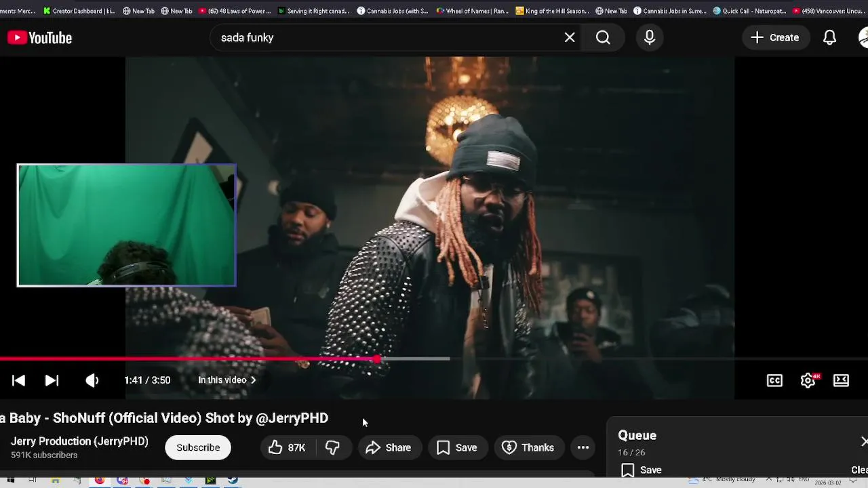Screen dimensions: 868x488
Task: Toggle closed captions (CC) on the player
Action: [x=774, y=380]
